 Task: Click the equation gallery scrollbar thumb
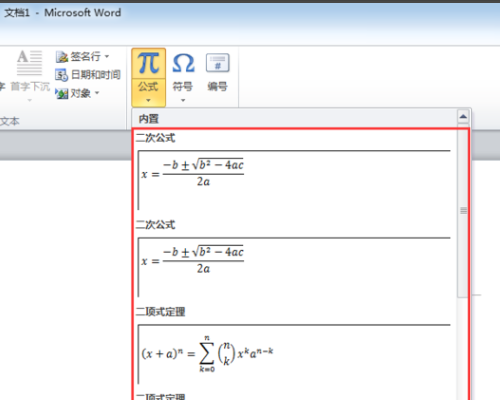[x=463, y=211]
